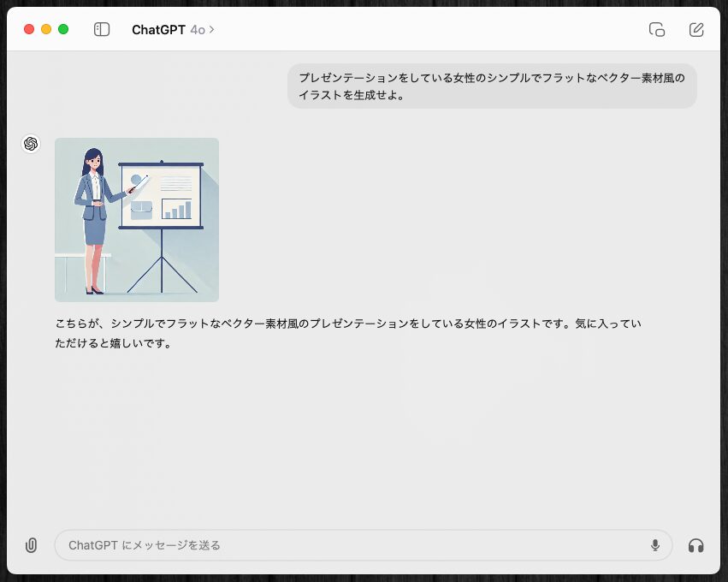The width and height of the screenshot is (728, 582).
Task: Close the ChatGPT window with red button
Action: (x=29, y=30)
